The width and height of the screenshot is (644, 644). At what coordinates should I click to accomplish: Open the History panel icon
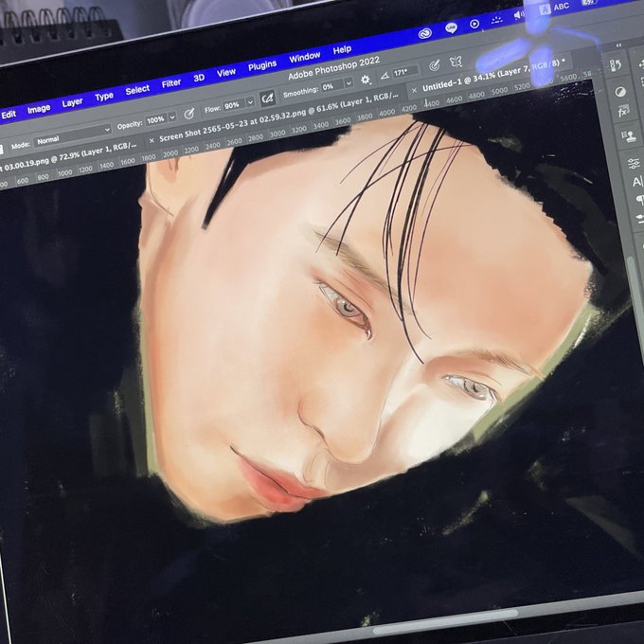[x=616, y=65]
